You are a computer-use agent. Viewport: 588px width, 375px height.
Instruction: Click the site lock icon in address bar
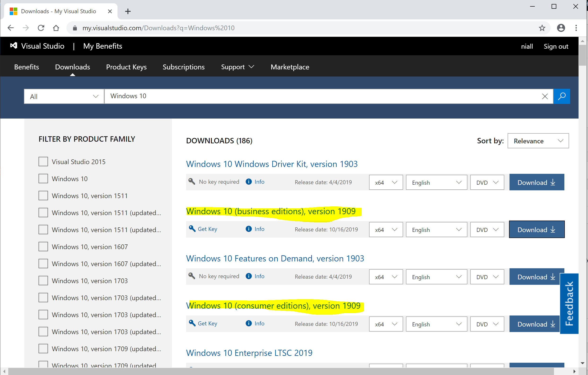75,28
